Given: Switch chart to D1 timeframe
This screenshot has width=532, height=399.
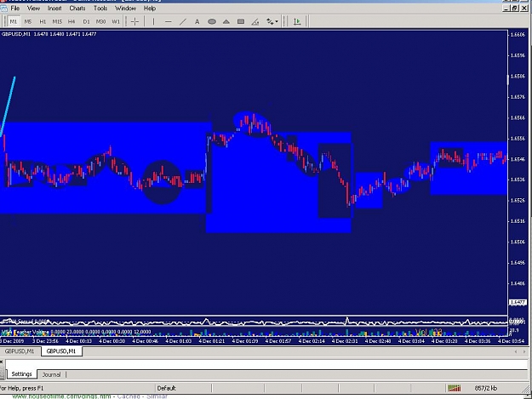Looking at the screenshot, I should [86, 22].
